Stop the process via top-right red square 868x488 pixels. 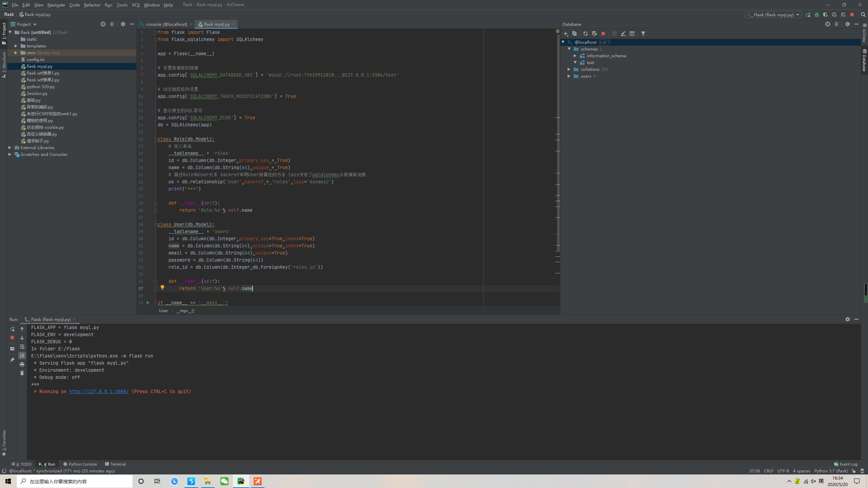pyautogui.click(x=852, y=15)
